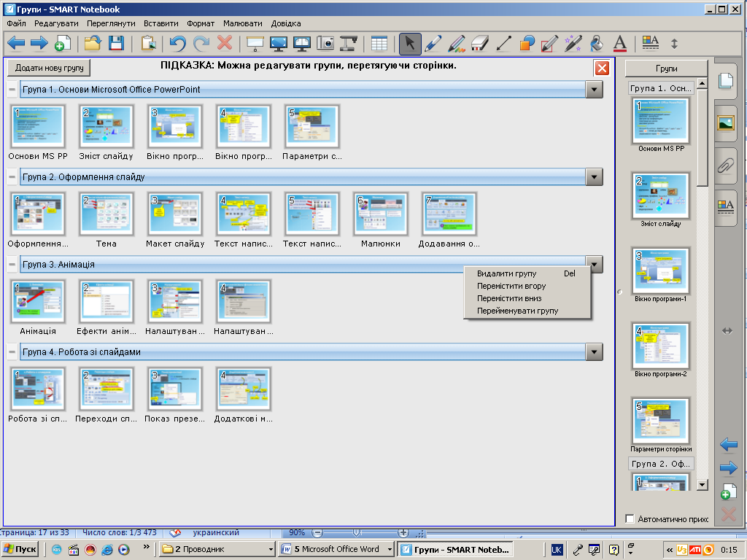Click the Previous Page blue arrow in toolbar
The height and width of the screenshot is (560, 747).
[16, 44]
